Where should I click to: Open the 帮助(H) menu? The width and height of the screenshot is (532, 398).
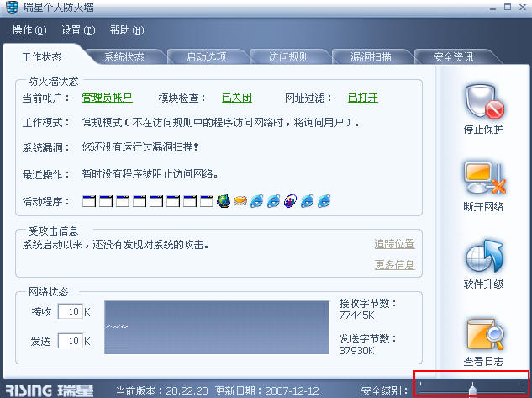pyautogui.click(x=127, y=30)
